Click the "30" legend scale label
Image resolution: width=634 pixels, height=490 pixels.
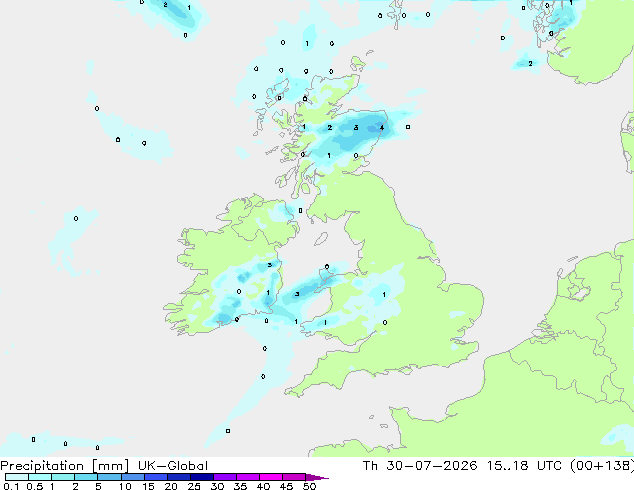(x=217, y=486)
